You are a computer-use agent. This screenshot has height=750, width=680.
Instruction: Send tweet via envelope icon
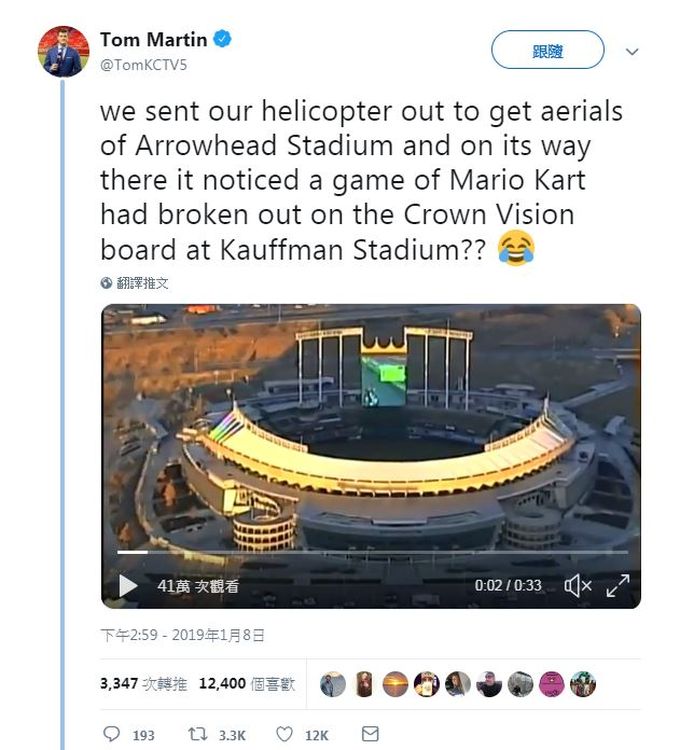tap(370, 734)
